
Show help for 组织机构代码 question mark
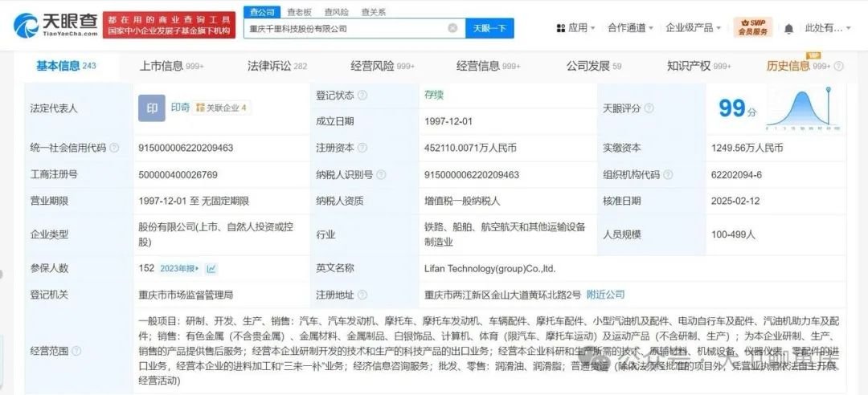tap(668, 175)
